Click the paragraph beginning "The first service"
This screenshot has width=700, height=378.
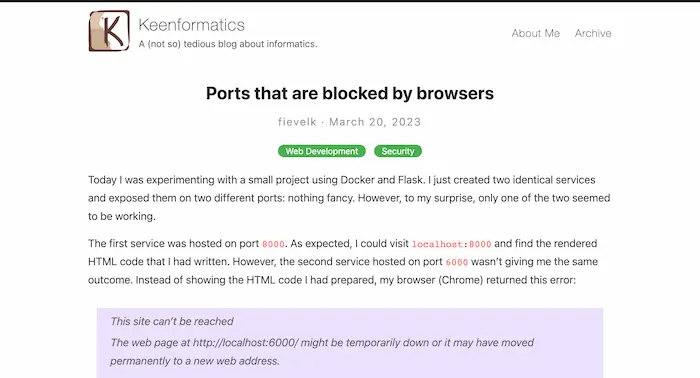pos(343,262)
